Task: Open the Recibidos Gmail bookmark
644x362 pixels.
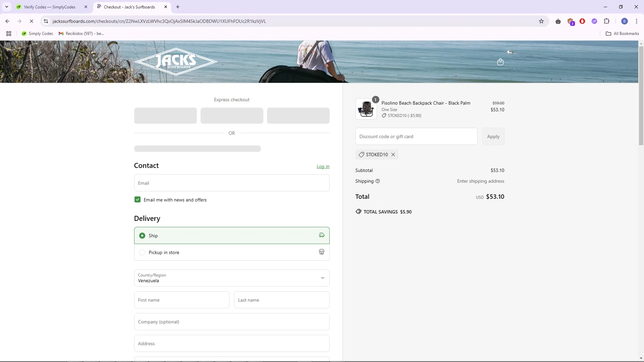Action: (82, 33)
